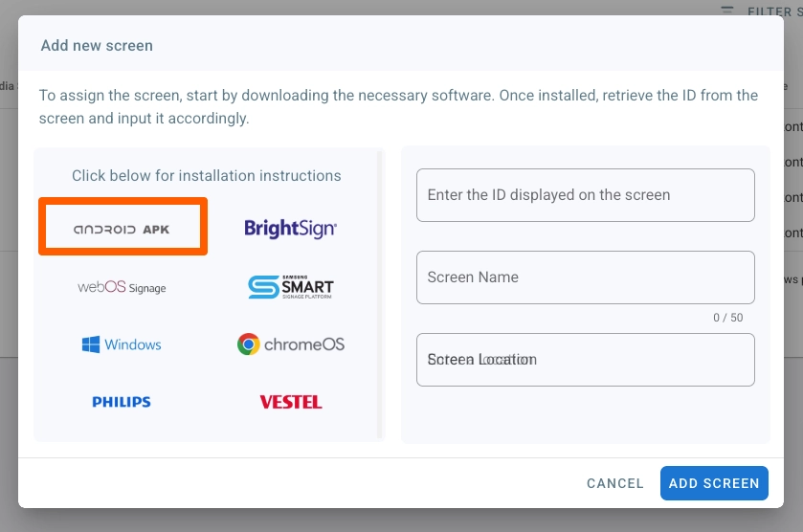Open Android APK installation instructions
Screen dimensions: 803x532
tap(123, 228)
